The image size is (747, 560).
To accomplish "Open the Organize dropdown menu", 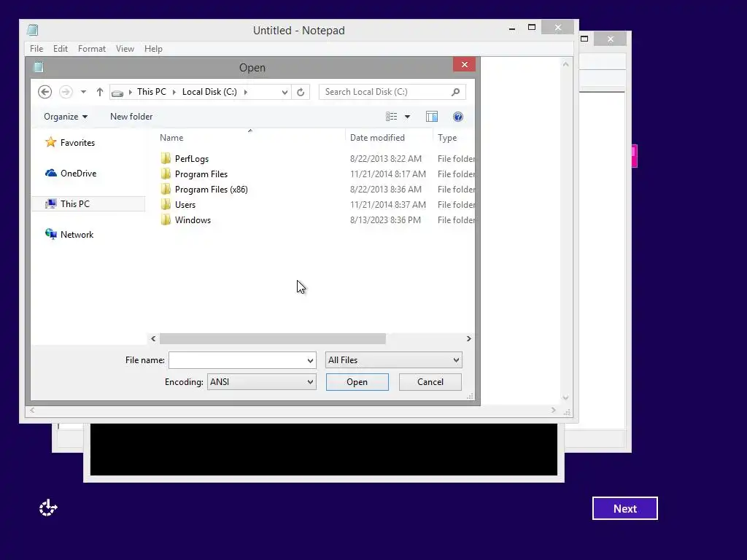I will coord(66,117).
